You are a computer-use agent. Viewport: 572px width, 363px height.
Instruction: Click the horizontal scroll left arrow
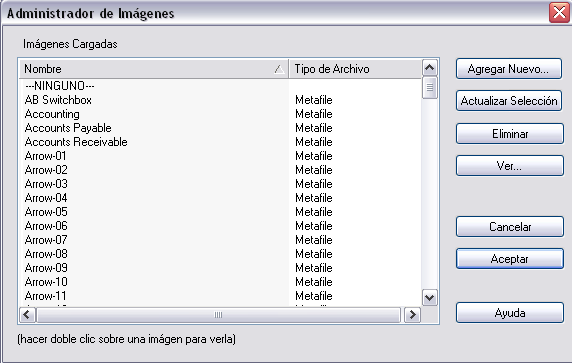coord(27,314)
